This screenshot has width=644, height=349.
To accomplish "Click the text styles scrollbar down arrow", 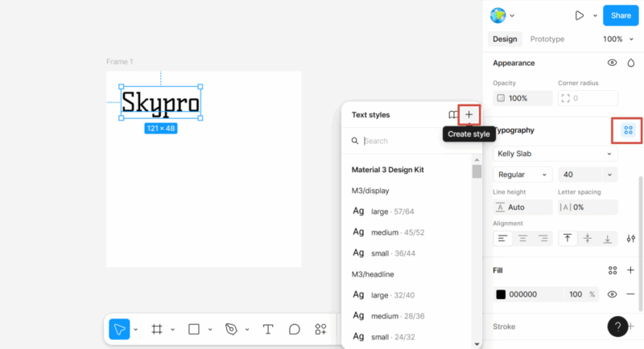I will [x=477, y=344].
